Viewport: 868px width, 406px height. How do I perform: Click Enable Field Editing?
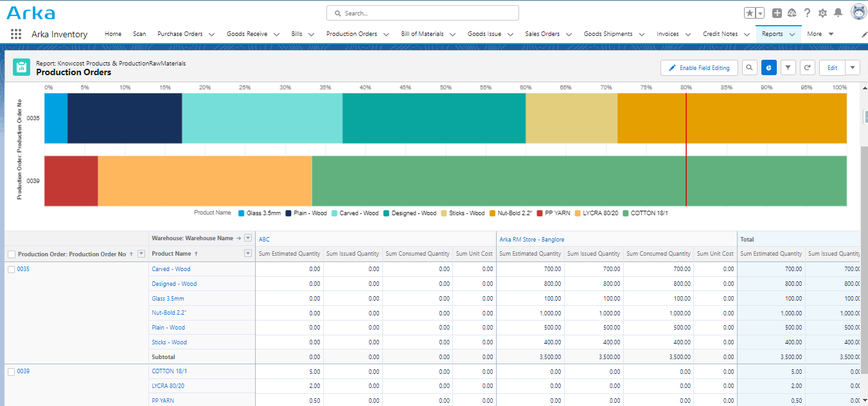[x=699, y=67]
